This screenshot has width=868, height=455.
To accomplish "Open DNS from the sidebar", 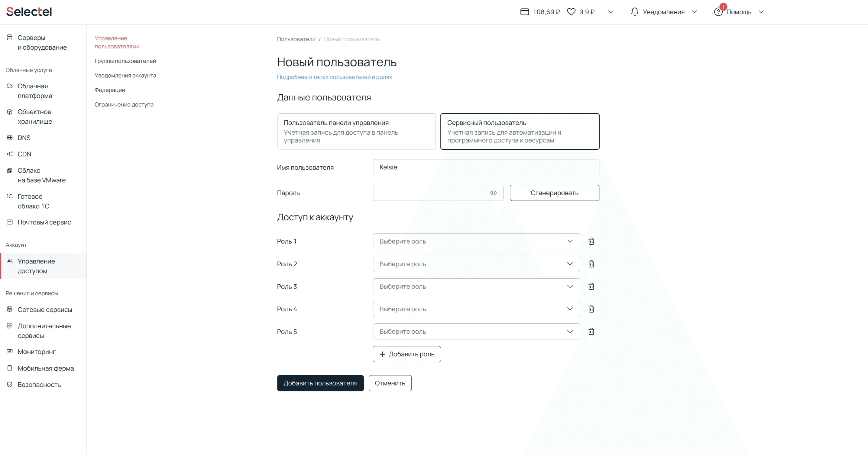I will 24,138.
